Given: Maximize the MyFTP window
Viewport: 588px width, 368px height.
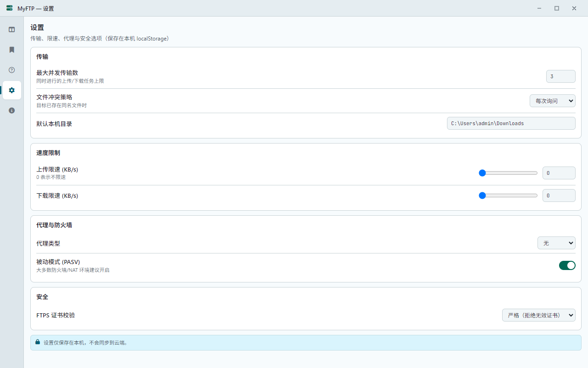Looking at the screenshot, I should point(557,8).
